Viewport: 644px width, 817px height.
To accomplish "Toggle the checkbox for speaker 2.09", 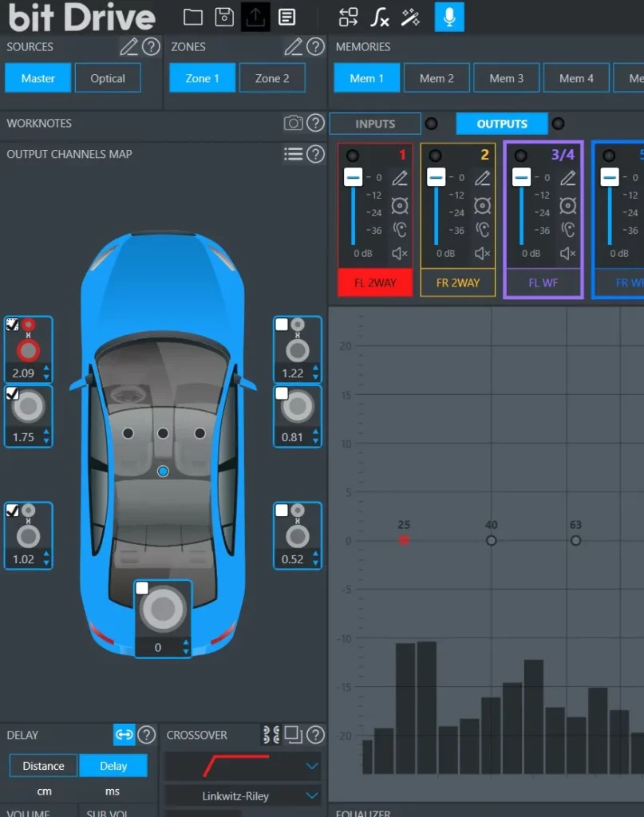I will pyautogui.click(x=13, y=325).
